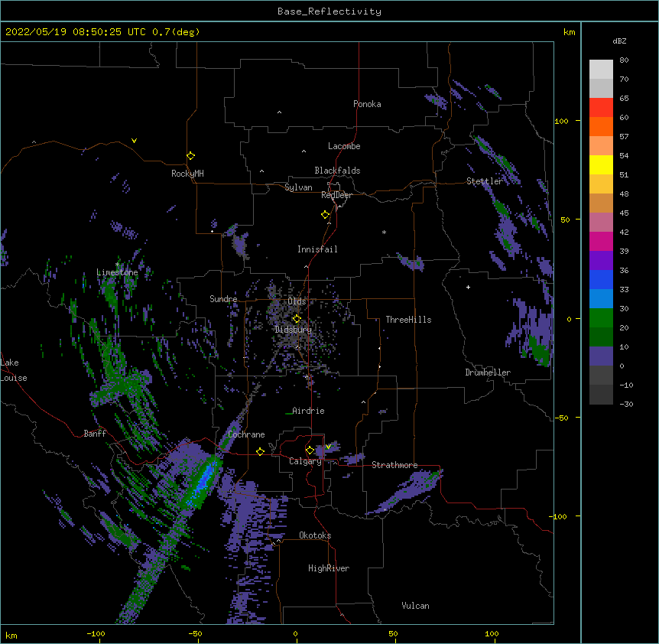659x644 pixels.
Task: Click the ThreeHills label
Action: tap(408, 320)
